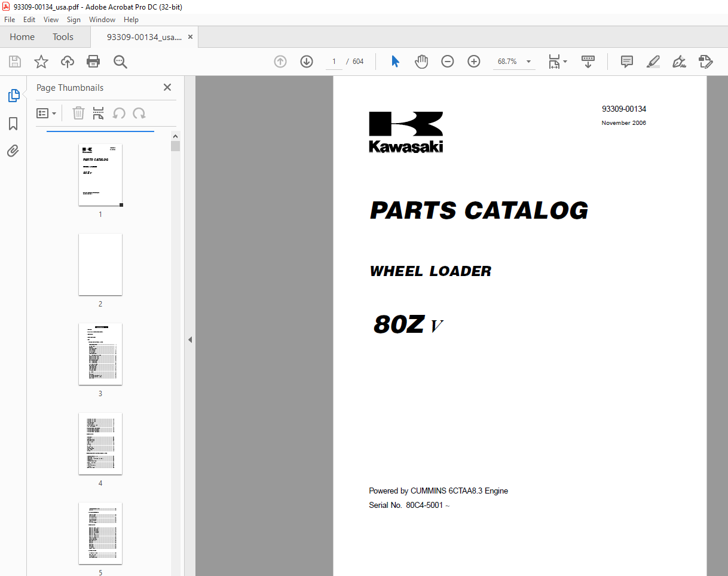Screen dimensions: 728x576
Task: Click the Serial No. 80C4-5001 text
Action: 409,505
